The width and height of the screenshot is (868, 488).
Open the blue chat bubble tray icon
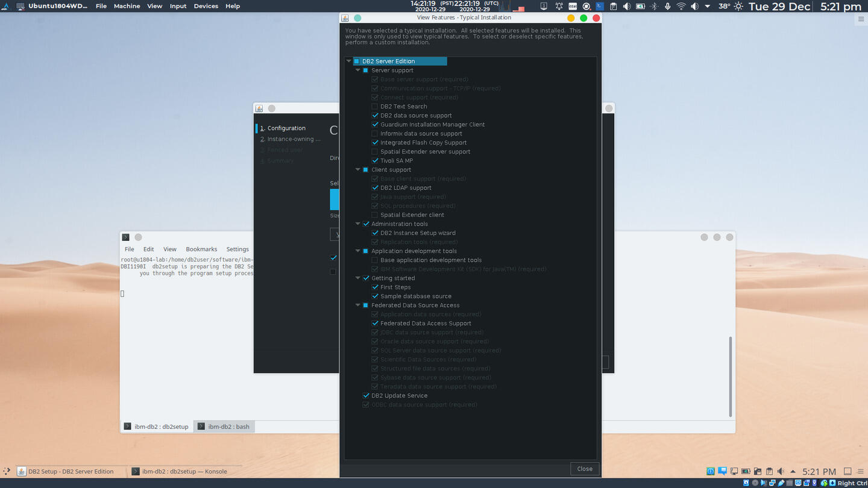point(722,471)
